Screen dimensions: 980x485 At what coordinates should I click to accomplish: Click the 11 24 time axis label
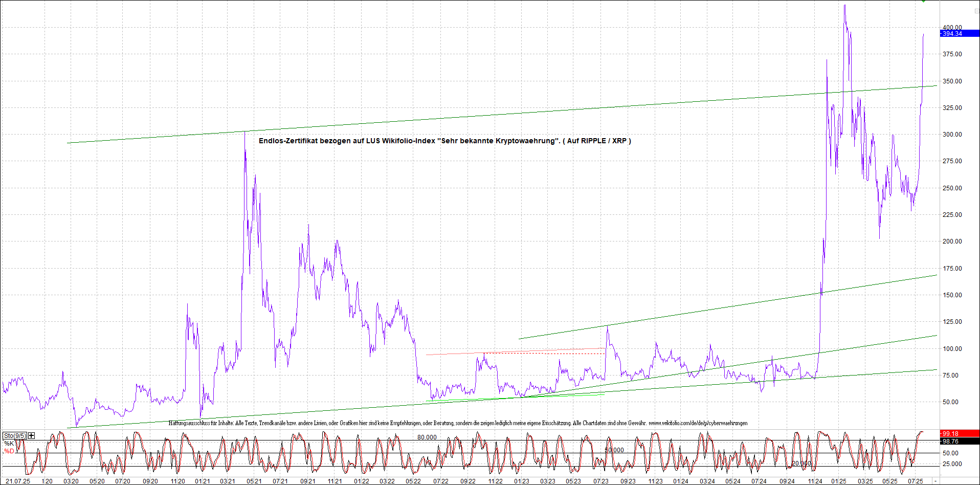[x=815, y=481]
